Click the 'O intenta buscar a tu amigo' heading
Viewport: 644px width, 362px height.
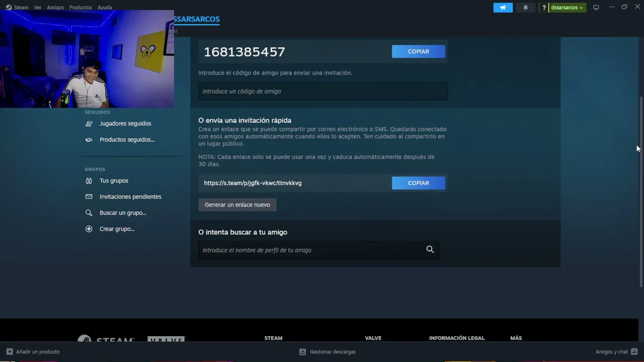[243, 232]
